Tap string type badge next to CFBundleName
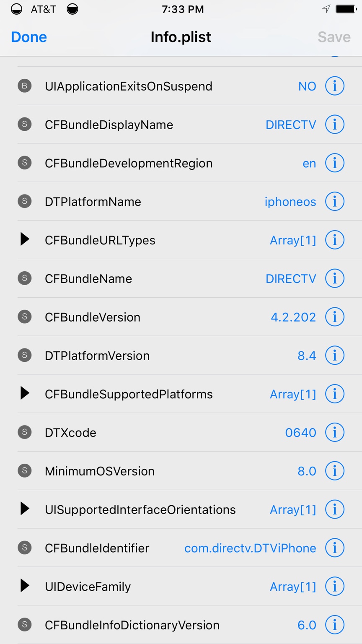 25,278
